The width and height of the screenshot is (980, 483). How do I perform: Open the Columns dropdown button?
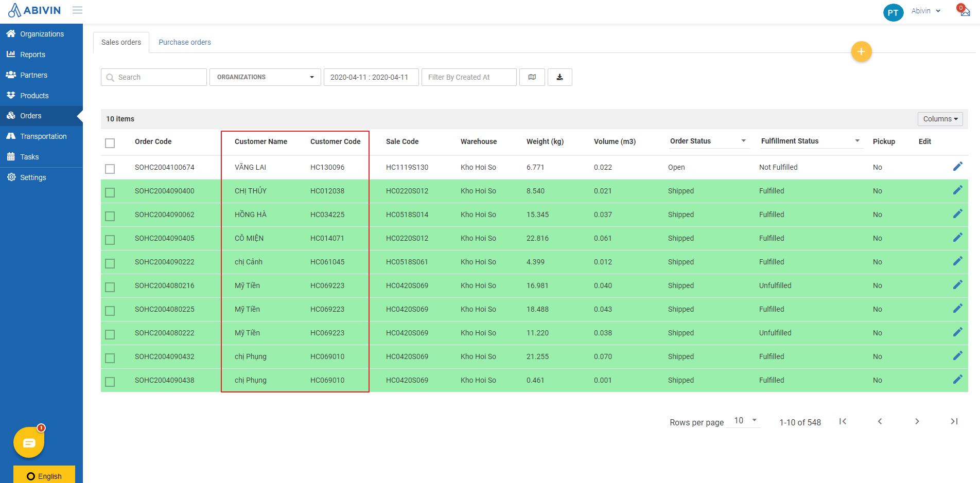tap(940, 119)
